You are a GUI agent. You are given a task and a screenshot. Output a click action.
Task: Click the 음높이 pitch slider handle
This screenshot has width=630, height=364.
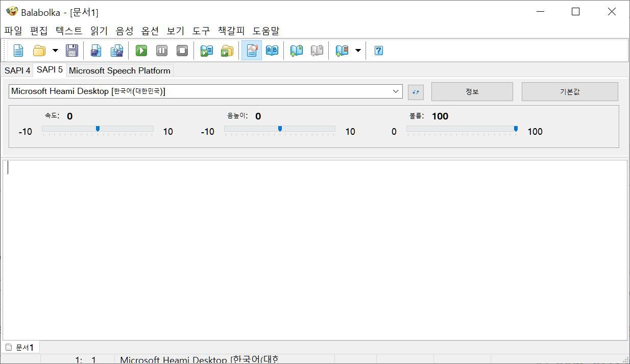click(280, 129)
